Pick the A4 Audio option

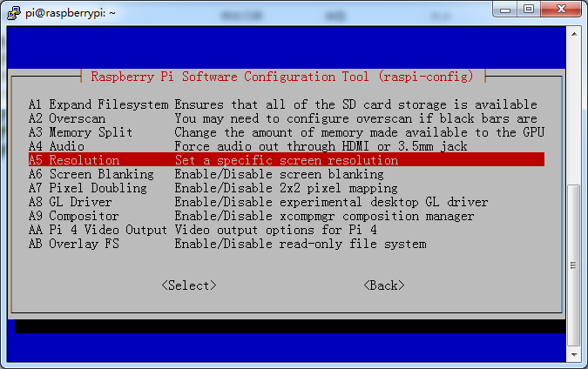(287, 146)
